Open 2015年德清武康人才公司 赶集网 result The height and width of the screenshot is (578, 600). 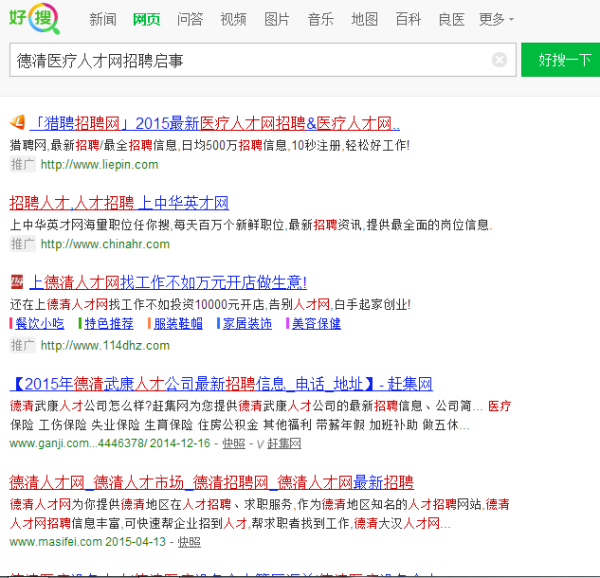(221, 384)
